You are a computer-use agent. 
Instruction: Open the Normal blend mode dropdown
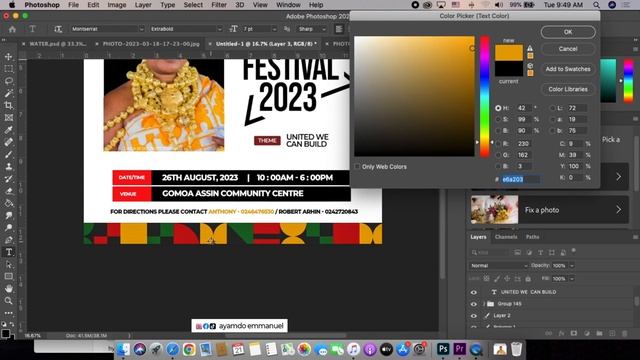tap(499, 265)
